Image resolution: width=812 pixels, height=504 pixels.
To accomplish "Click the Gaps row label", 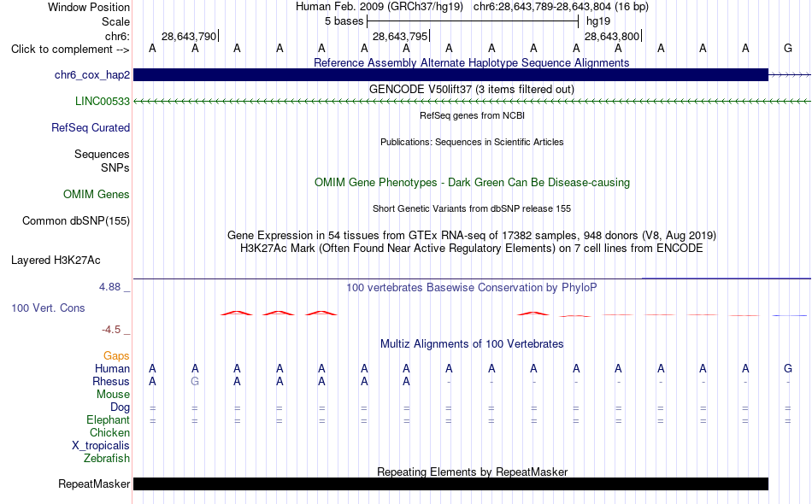I will (116, 355).
